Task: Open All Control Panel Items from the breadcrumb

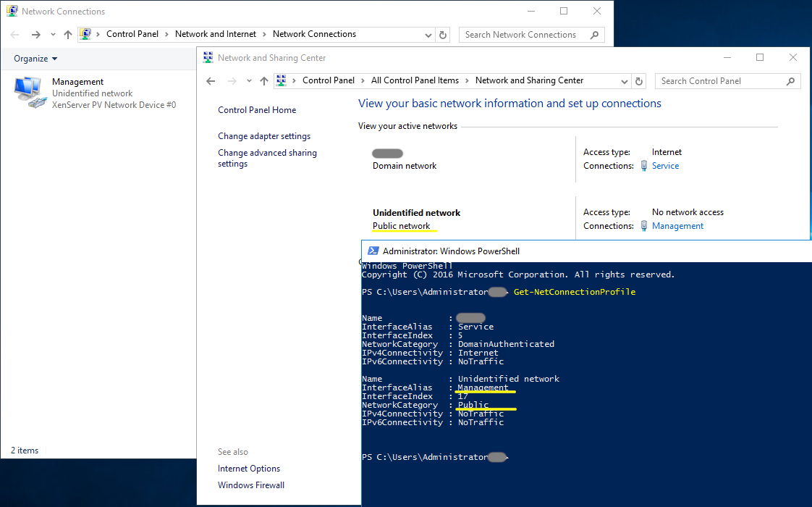Action: (415, 80)
